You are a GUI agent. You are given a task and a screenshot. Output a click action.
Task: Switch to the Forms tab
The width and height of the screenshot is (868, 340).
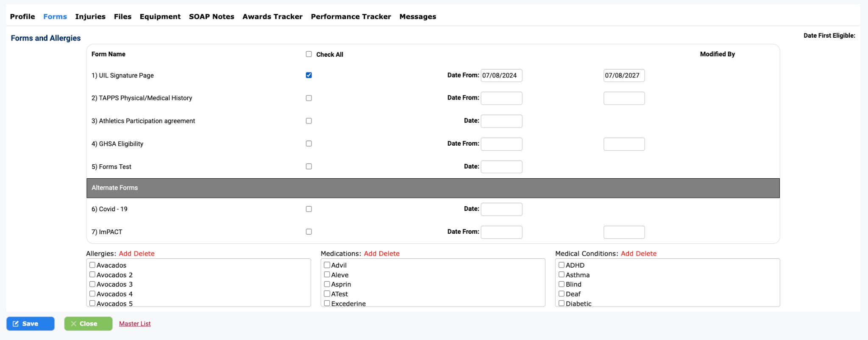coord(55,17)
